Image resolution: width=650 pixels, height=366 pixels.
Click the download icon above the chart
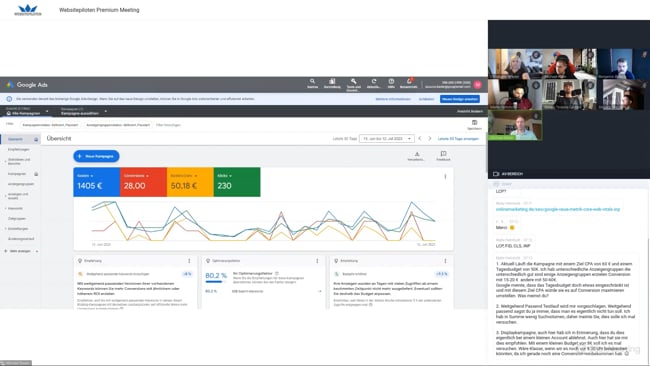[x=417, y=154]
